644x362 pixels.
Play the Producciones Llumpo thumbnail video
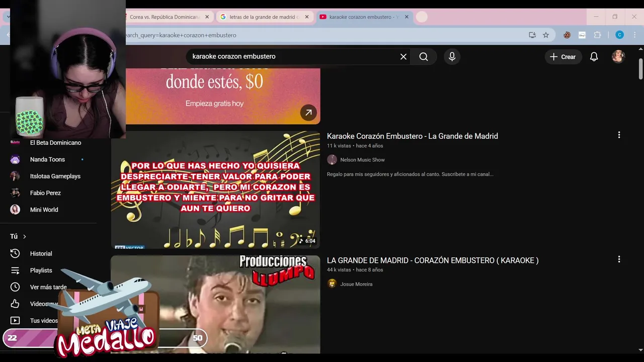click(215, 304)
